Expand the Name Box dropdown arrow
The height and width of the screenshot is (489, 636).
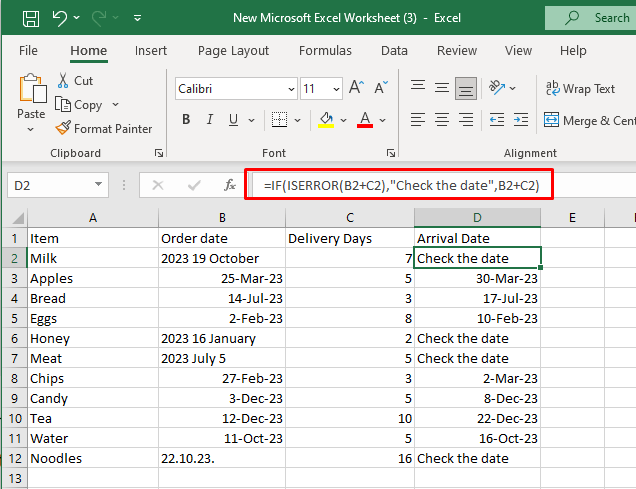click(x=98, y=185)
